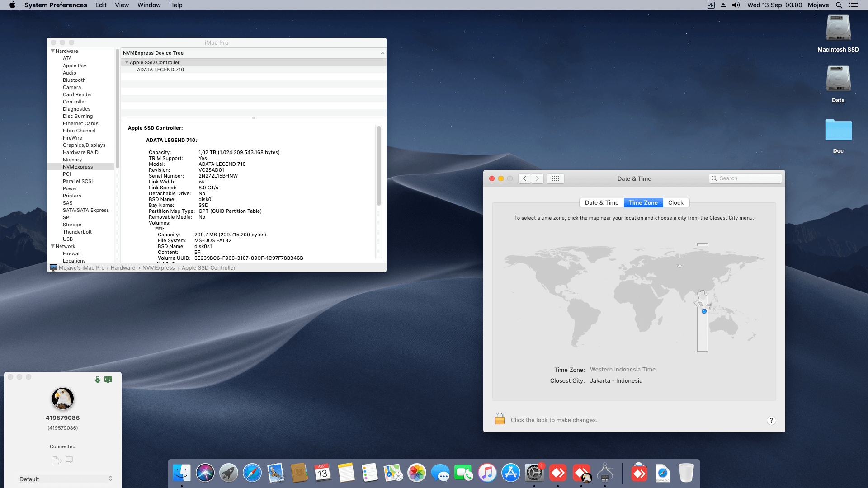The height and width of the screenshot is (488, 868).
Task: Select Storage in the hardware sidebar
Action: pyautogui.click(x=72, y=225)
